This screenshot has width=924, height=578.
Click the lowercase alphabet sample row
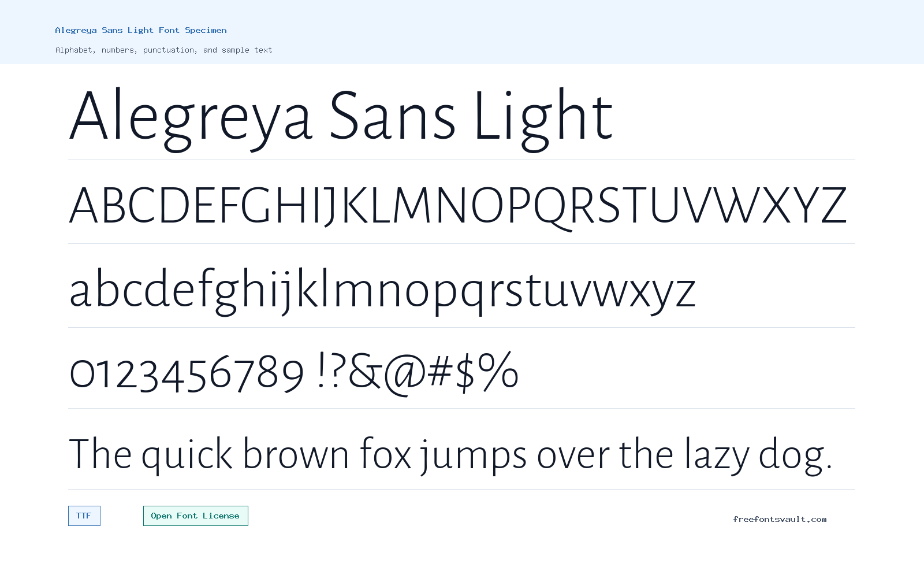tap(382, 291)
